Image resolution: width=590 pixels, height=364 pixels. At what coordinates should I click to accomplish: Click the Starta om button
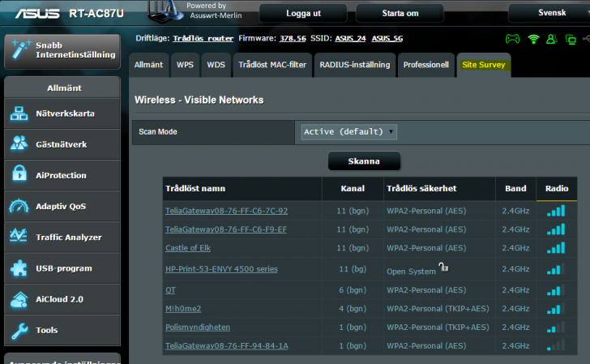click(400, 13)
